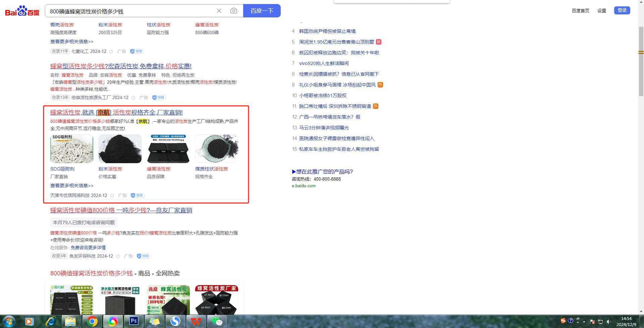Open the top-row 蜂窝活性炭 link above 800碘600碘
This screenshot has width=644, height=328.
pos(207,25)
